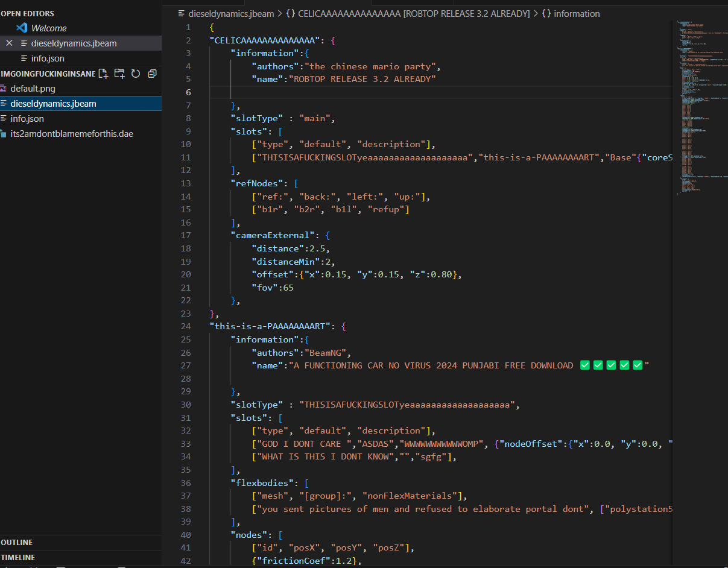Click the VS Code icon beside Welcome
This screenshot has height=568, width=728.
tap(22, 28)
